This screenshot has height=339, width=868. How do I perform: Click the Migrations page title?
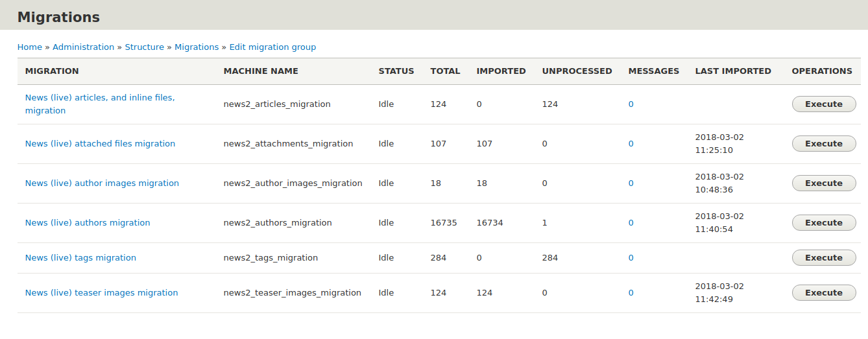click(58, 18)
